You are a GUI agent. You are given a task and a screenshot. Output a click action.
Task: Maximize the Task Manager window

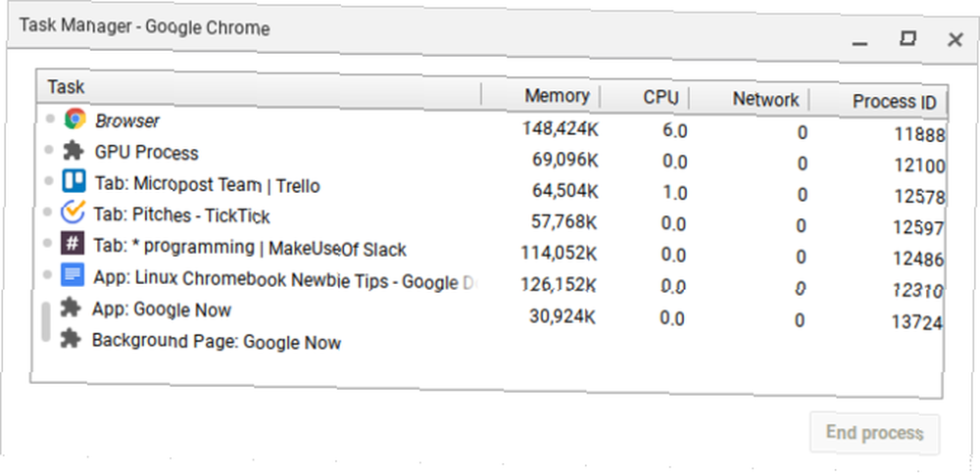(x=906, y=39)
